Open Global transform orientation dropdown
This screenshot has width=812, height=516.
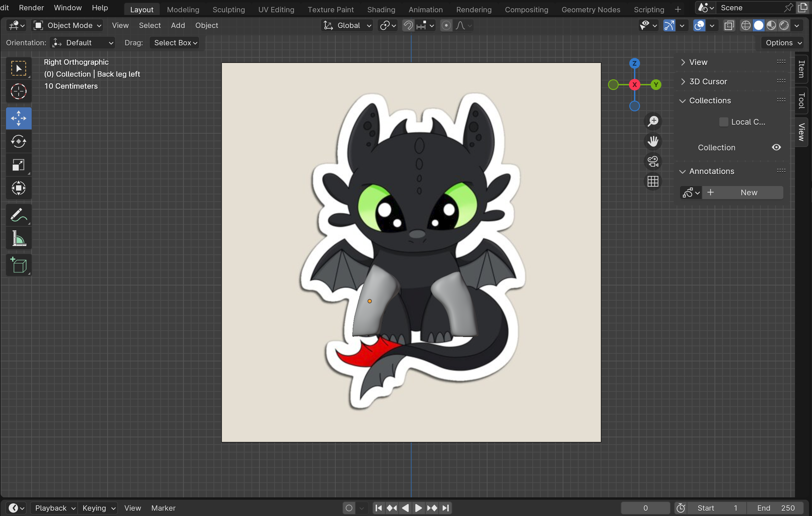coord(347,25)
